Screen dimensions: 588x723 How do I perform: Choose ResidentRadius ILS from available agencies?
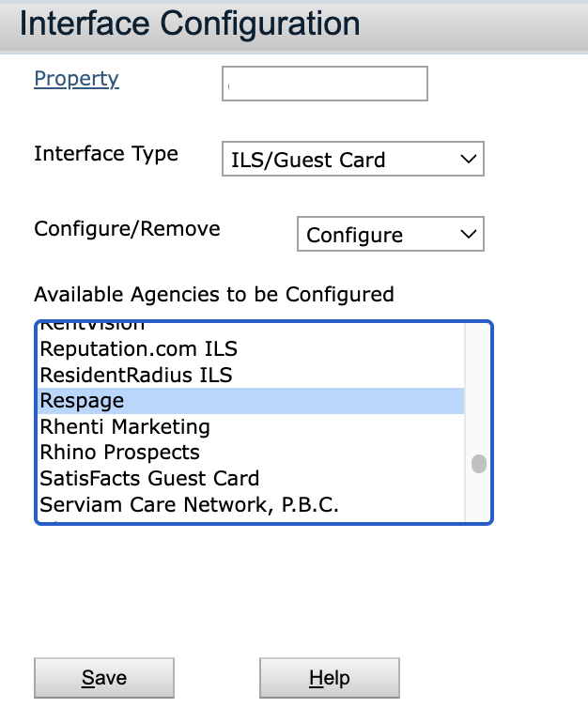pos(135,375)
